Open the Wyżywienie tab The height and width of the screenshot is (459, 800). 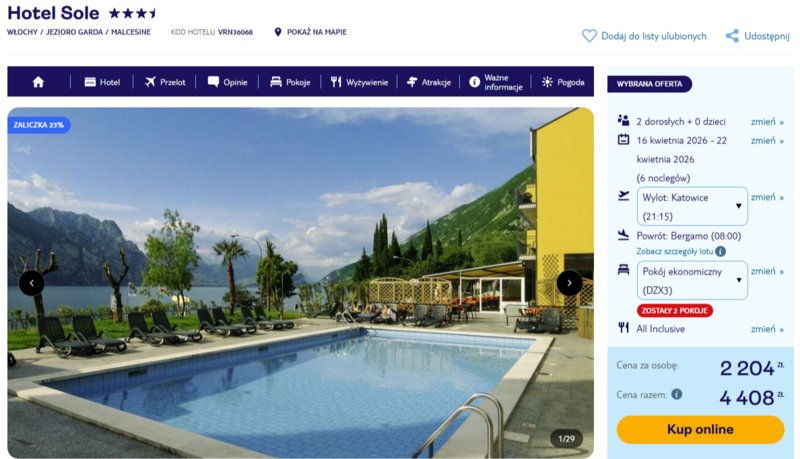pyautogui.click(x=359, y=82)
